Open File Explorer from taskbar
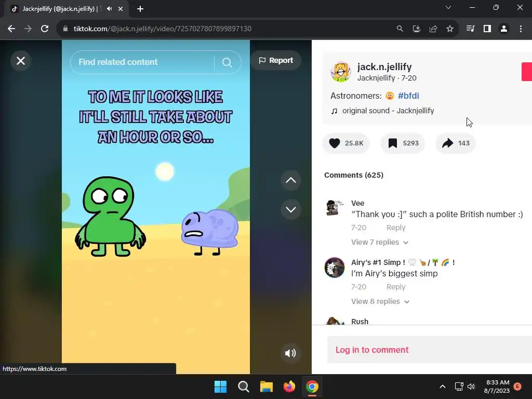The height and width of the screenshot is (399, 532). 267,387
